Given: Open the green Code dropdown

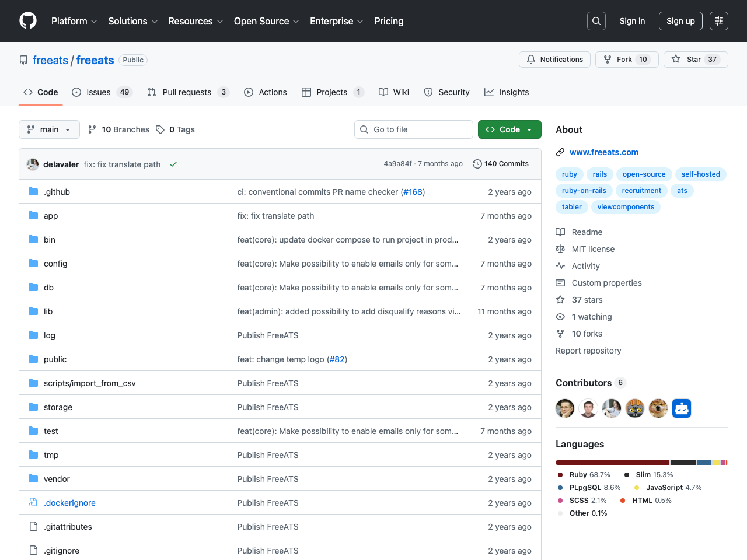Looking at the screenshot, I should [509, 129].
